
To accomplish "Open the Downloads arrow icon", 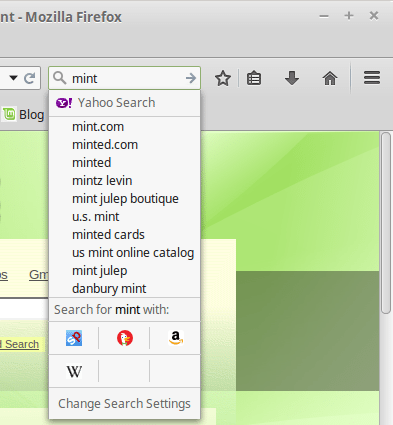I will (x=292, y=79).
